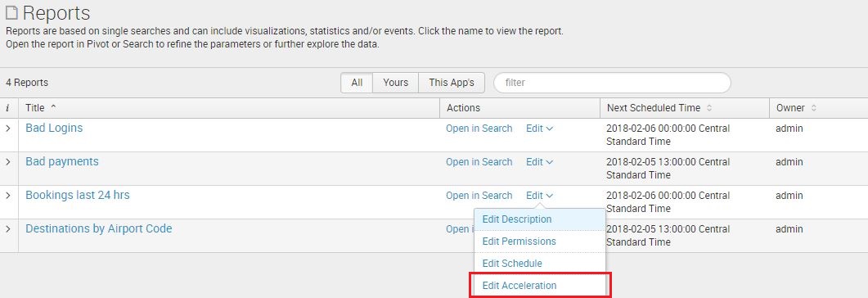Image resolution: width=868 pixels, height=298 pixels.
Task: Open Edit dropdown for Bad Logins
Action: point(539,129)
